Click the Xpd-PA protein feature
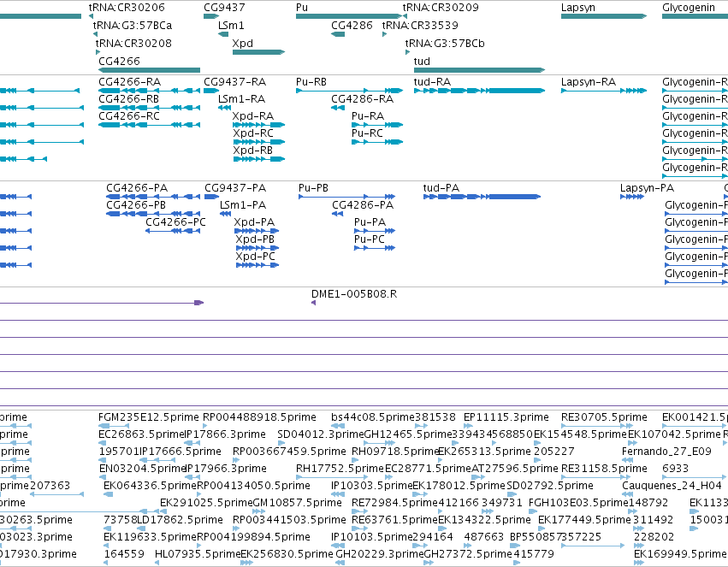Image resolution: width=728 pixels, height=567 pixels. pyautogui.click(x=257, y=231)
